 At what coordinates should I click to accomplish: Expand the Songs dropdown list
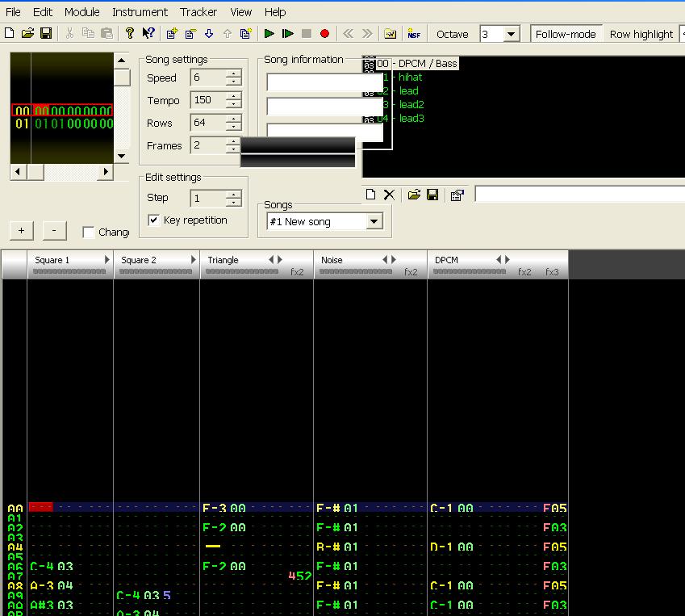coord(374,221)
